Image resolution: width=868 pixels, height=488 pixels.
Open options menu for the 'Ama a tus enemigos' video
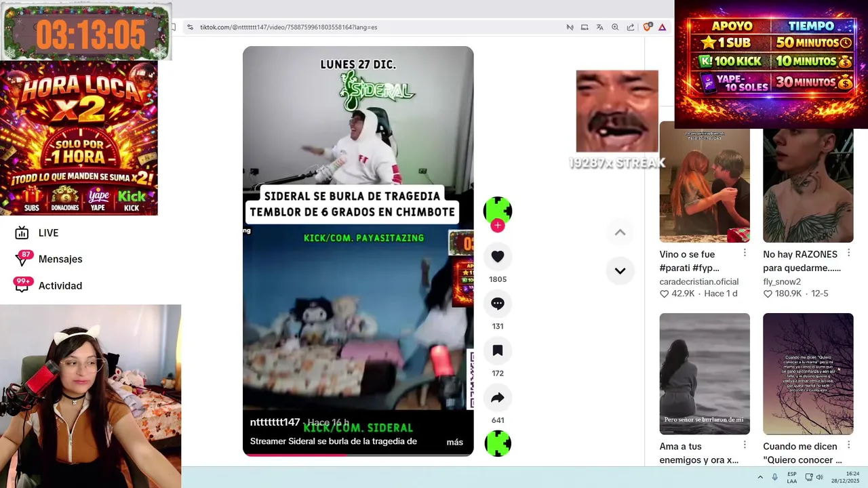pos(745,445)
